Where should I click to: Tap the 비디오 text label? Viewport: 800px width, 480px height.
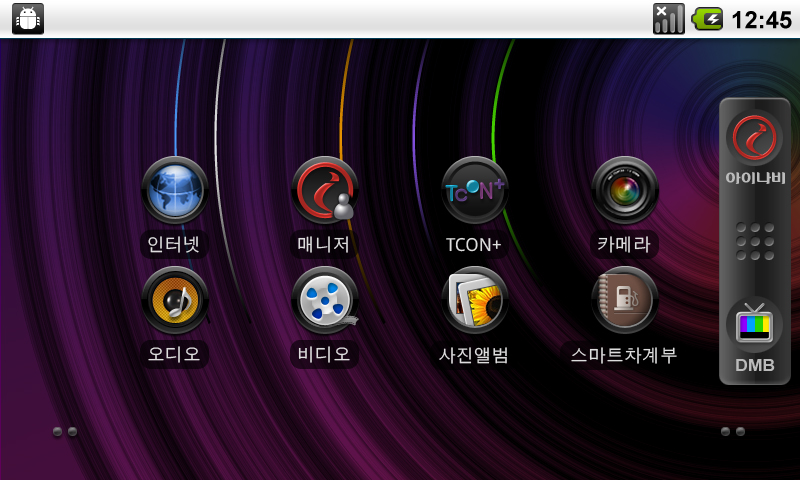click(324, 354)
